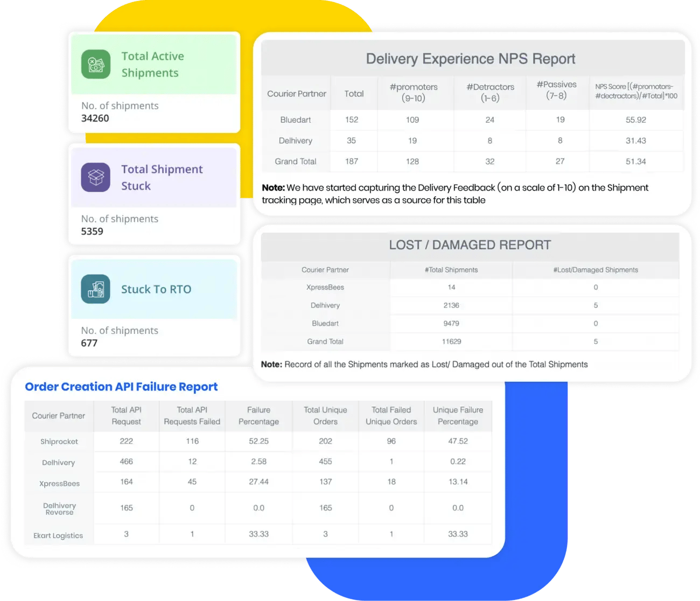Viewport: 700px width, 601px height.
Task: Click the API request value 466
Action: [126, 462]
